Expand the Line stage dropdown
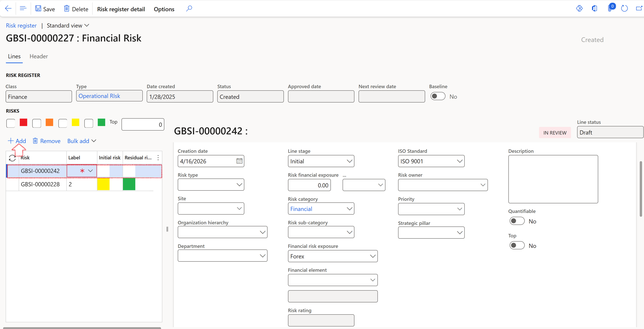The height and width of the screenshot is (329, 644). [349, 161]
